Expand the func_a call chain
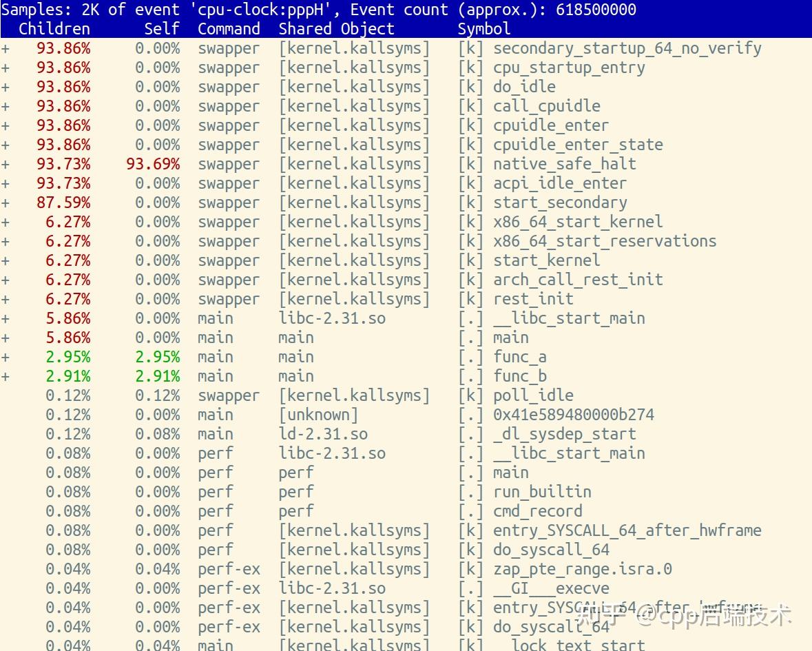The image size is (812, 651). pos(6,357)
